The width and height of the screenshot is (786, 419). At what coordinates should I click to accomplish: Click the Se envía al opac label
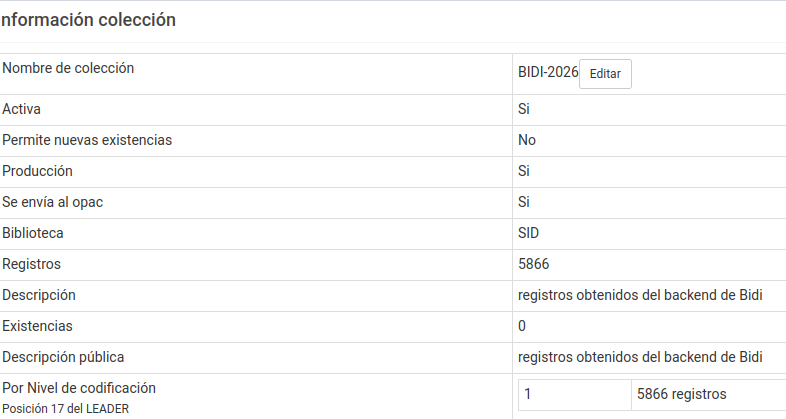(x=53, y=202)
